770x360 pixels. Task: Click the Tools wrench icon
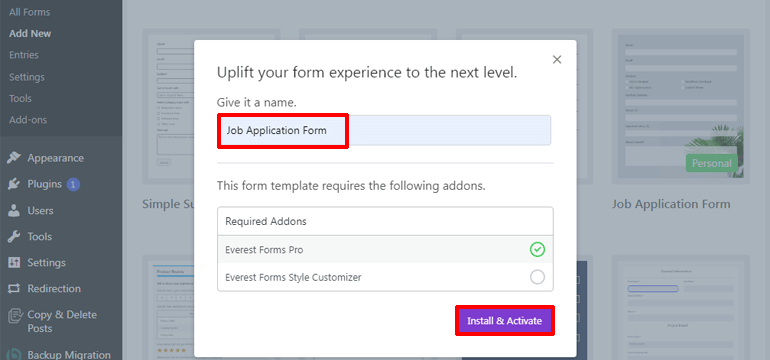14,237
